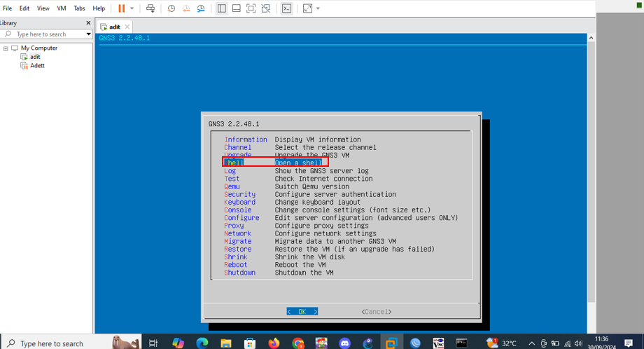Revert the VM to its previous snapshot

[186, 8]
